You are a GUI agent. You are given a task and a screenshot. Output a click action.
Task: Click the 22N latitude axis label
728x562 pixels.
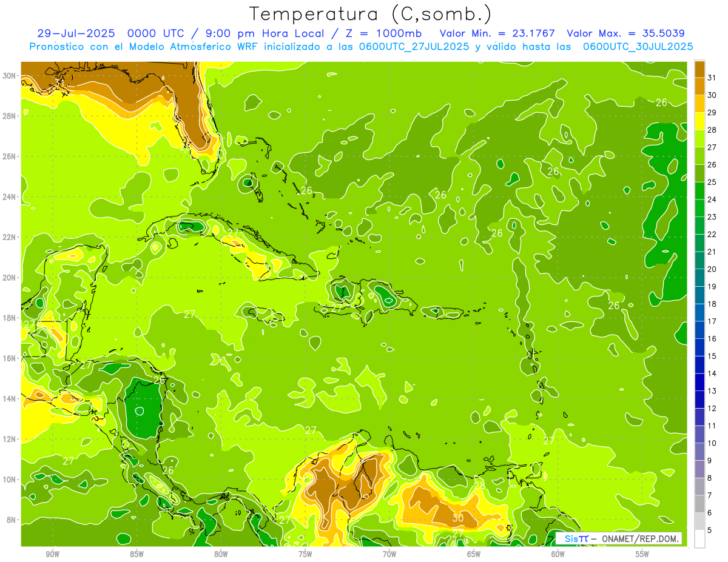(10, 237)
